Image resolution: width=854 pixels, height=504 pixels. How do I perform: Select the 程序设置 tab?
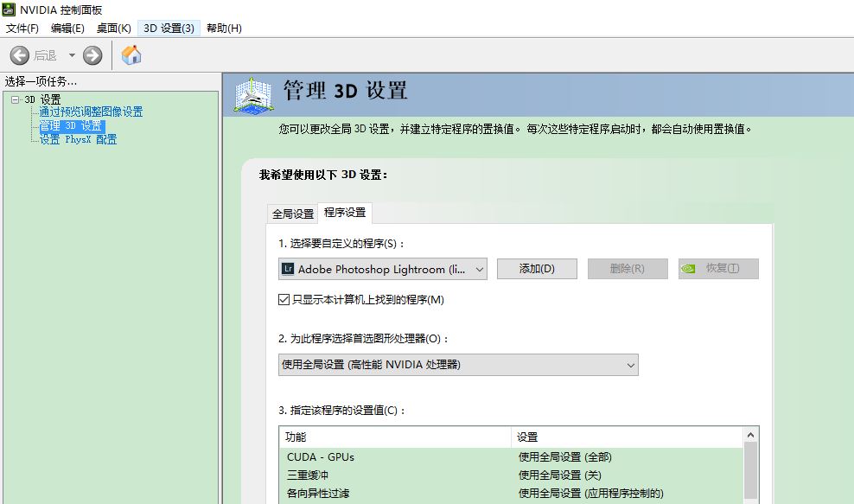[345, 213]
